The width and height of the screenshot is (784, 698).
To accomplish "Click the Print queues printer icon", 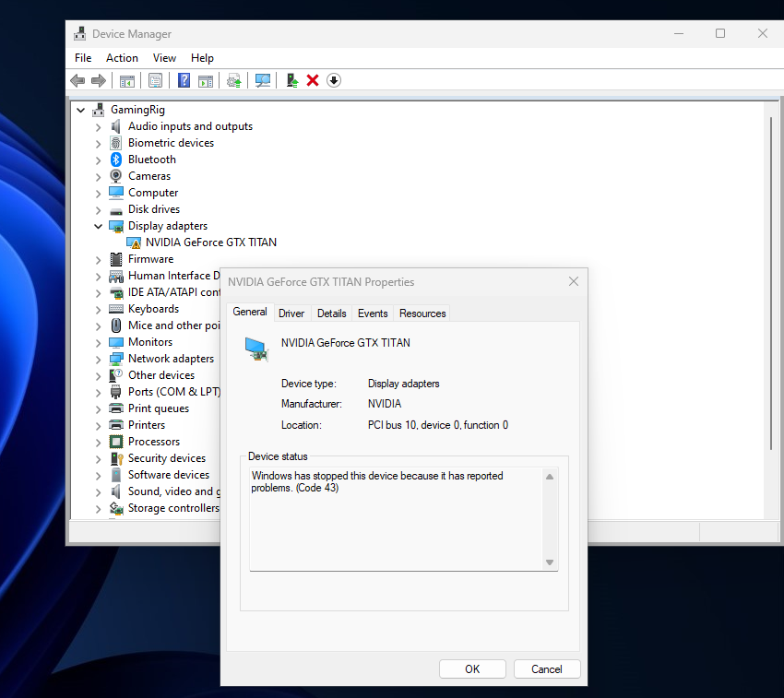I will [x=116, y=408].
